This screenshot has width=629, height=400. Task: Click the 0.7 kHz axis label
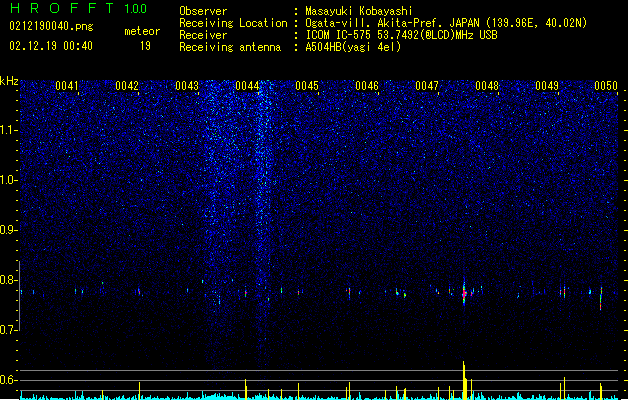click(9, 330)
